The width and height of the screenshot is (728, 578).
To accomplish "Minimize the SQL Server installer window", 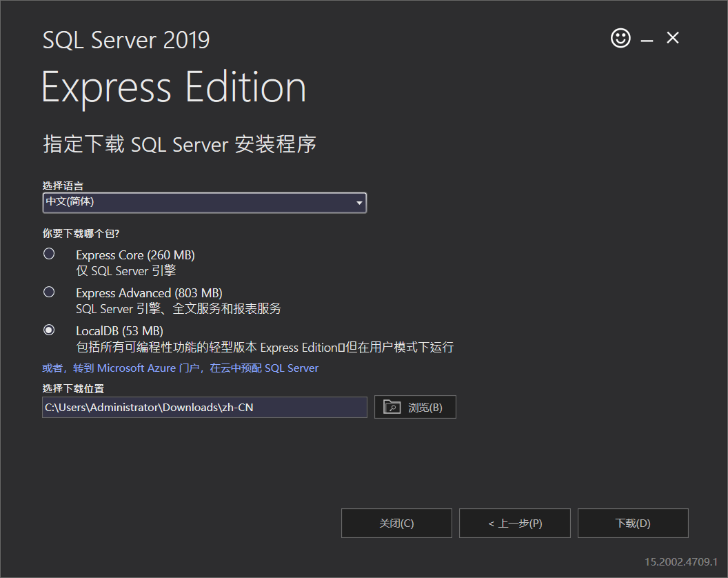I will [x=646, y=39].
